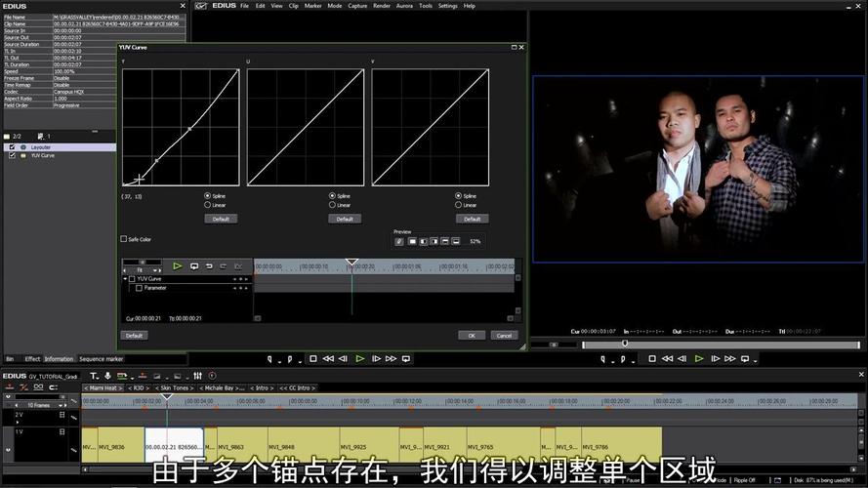Screen dimensions: 868x488
Task: Toggle the YUV Curve keyframe checkbox
Action: [x=132, y=279]
